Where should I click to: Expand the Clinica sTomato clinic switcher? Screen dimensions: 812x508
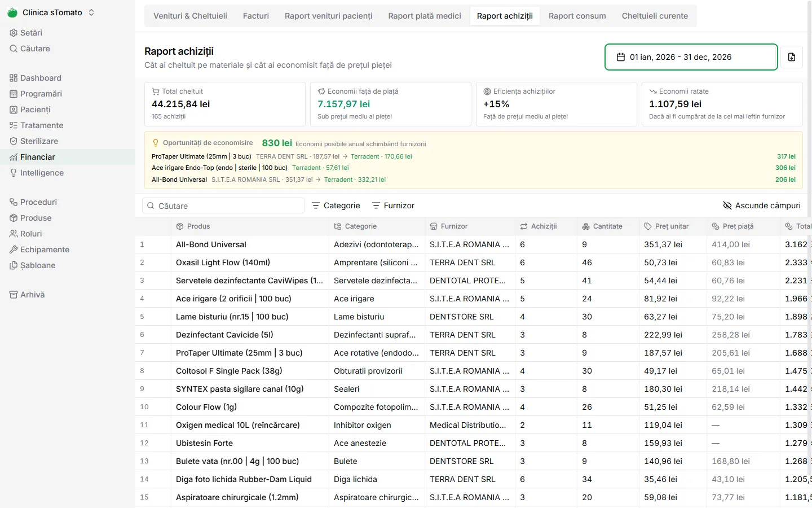tap(52, 12)
